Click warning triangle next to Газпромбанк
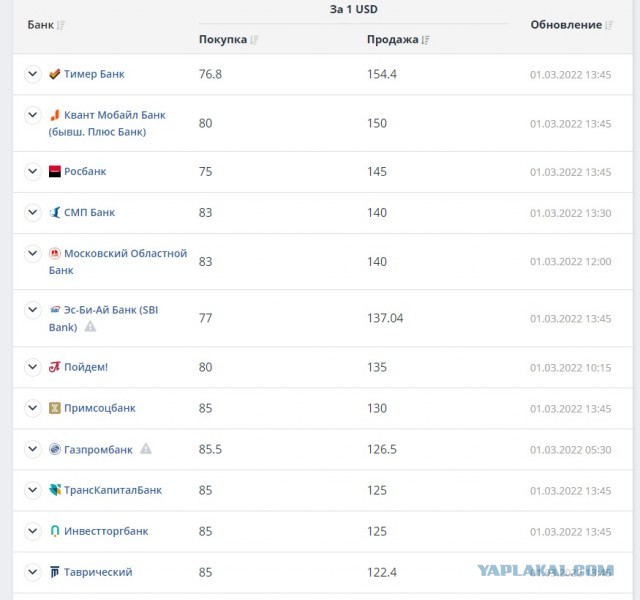This screenshot has height=600, width=640. point(146,449)
